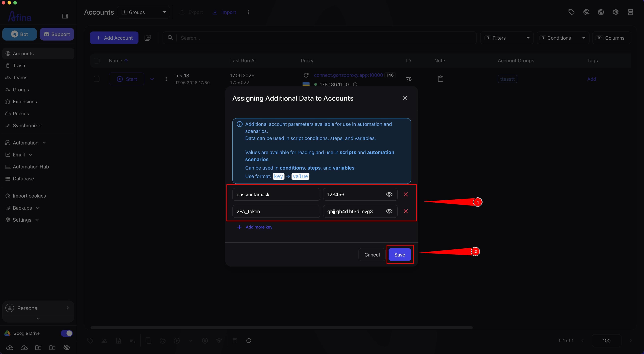The image size is (644, 354).
Task: Open the globe icon in top bar
Action: pyautogui.click(x=601, y=12)
